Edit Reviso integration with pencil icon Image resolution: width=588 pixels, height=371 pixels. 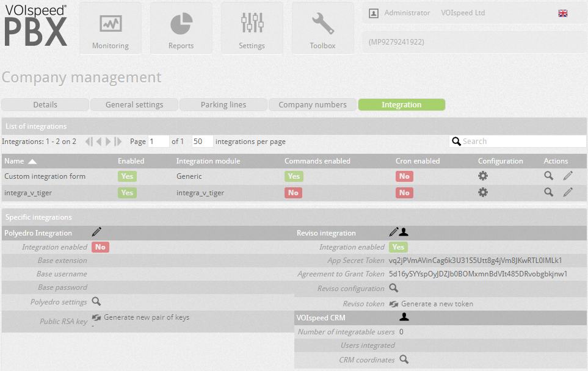pyautogui.click(x=393, y=232)
